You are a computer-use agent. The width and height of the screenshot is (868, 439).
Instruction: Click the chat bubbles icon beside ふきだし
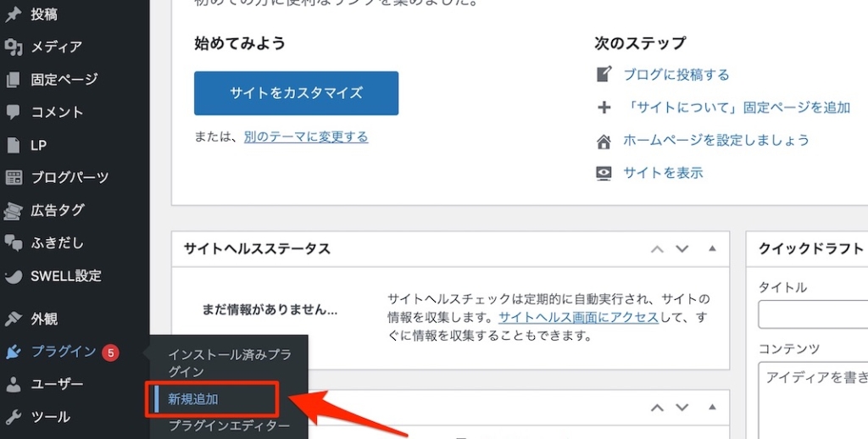(x=14, y=243)
